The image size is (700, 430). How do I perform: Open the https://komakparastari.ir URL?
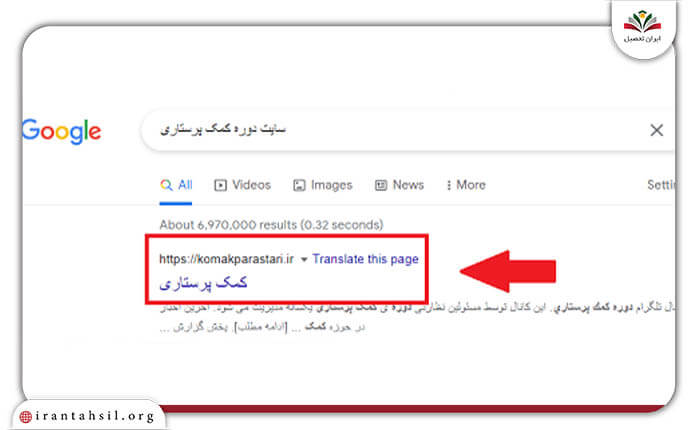(x=227, y=259)
